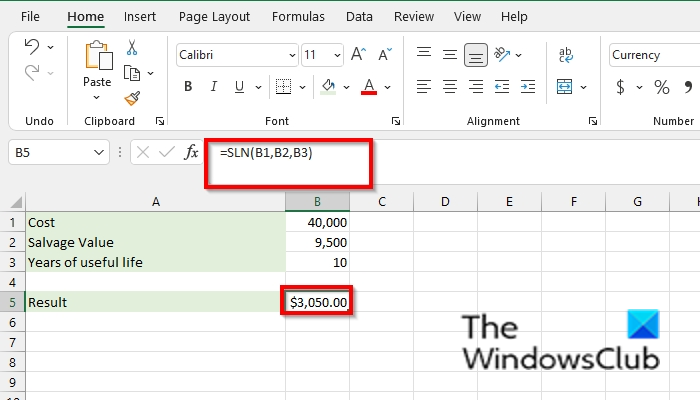Switch to the Insert tab

(140, 17)
